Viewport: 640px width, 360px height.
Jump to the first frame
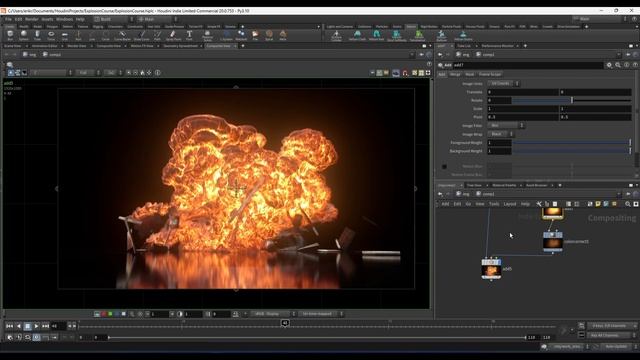click(x=9, y=326)
